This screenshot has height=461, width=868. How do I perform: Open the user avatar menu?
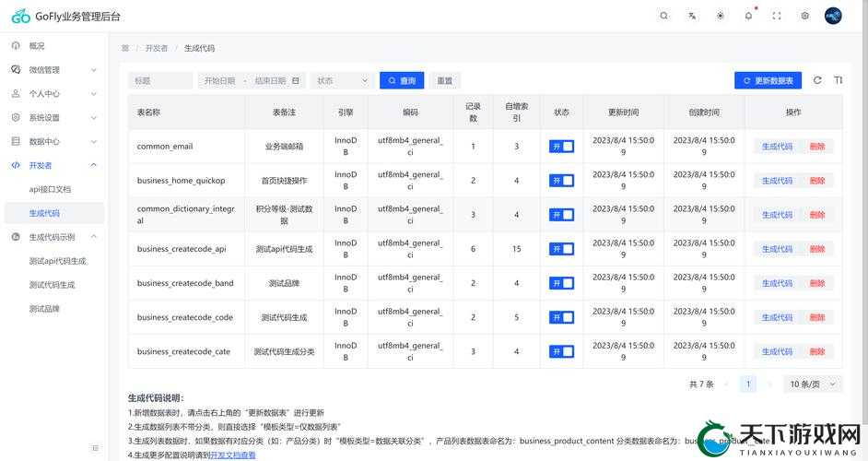click(833, 16)
